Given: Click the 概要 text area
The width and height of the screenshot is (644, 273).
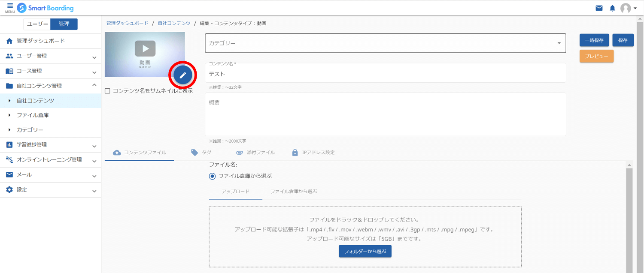Looking at the screenshot, I should 385,114.
